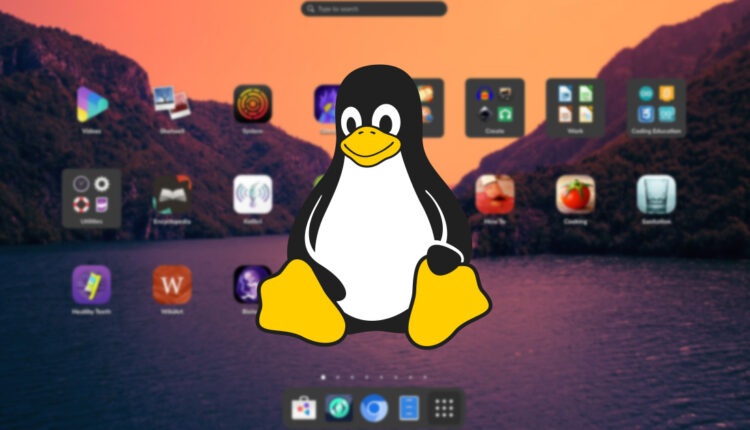Open the WikiArt app
The height and width of the screenshot is (430, 750).
[x=172, y=285]
